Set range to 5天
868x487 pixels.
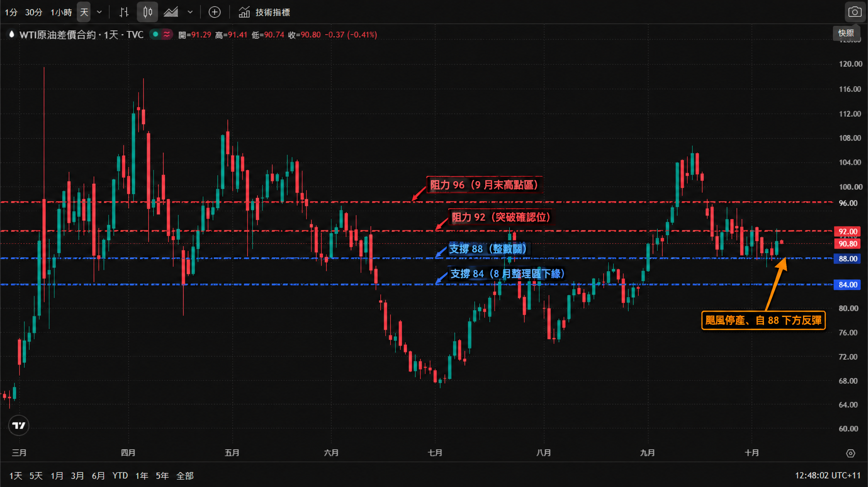click(36, 476)
